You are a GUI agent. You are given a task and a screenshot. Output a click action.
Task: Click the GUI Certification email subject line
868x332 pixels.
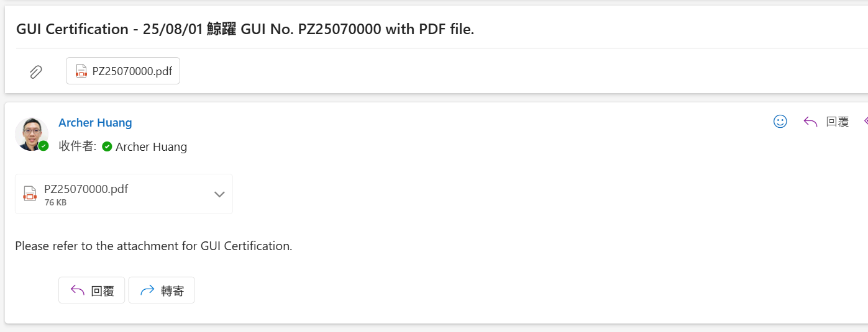245,29
